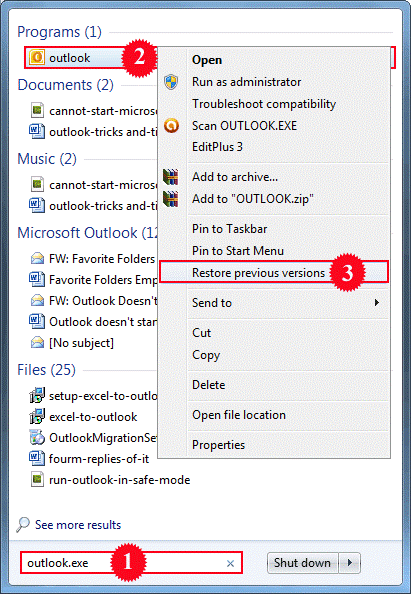Click the Shut down button
This screenshot has height=594, width=411.
click(302, 563)
